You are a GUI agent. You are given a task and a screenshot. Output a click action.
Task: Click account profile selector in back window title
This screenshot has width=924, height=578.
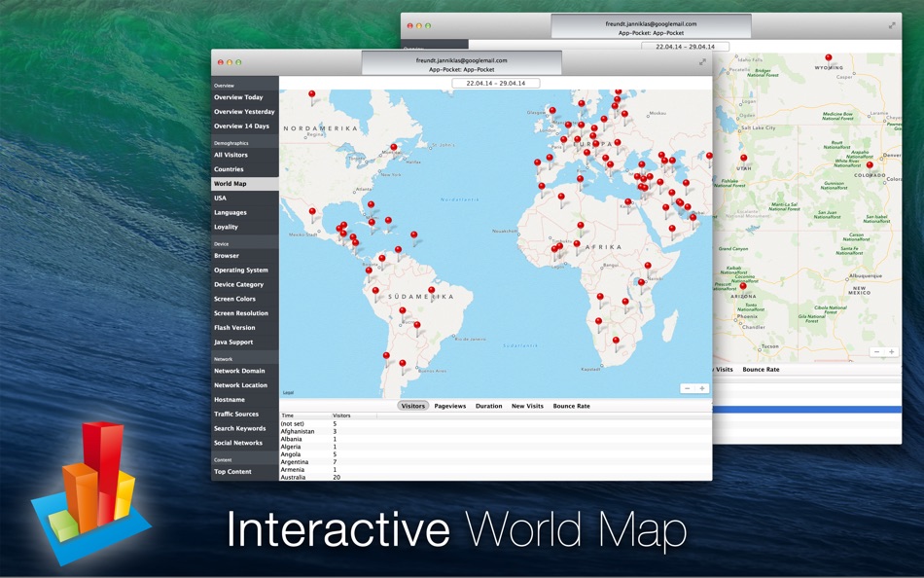[x=651, y=27]
